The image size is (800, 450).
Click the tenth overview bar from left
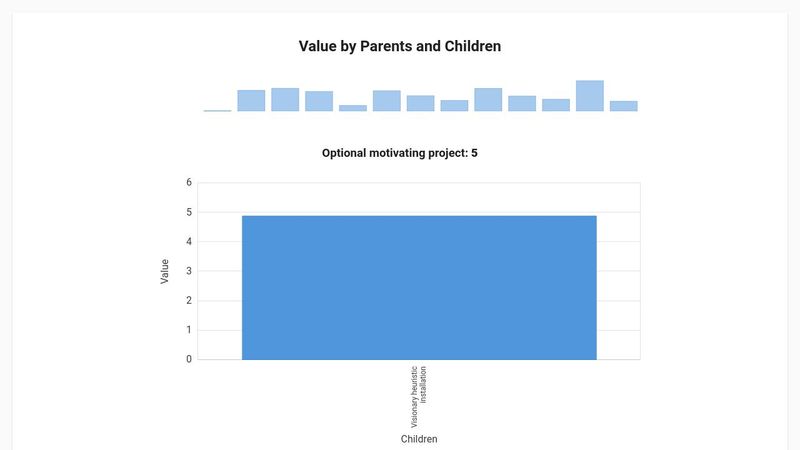point(522,103)
